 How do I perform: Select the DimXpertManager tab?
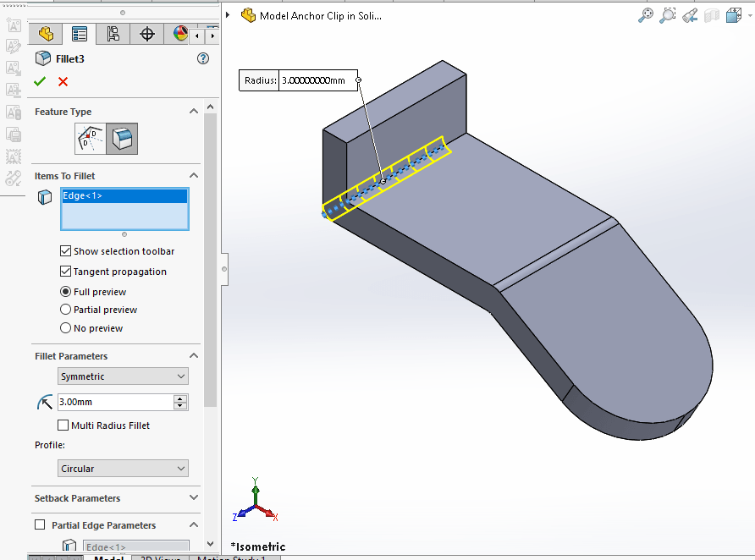tap(146, 34)
